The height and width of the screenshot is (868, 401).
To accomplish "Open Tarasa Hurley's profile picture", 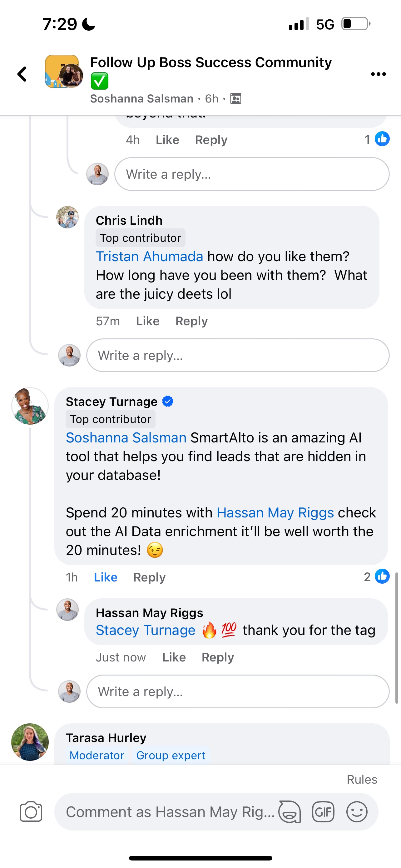I will (x=30, y=742).
